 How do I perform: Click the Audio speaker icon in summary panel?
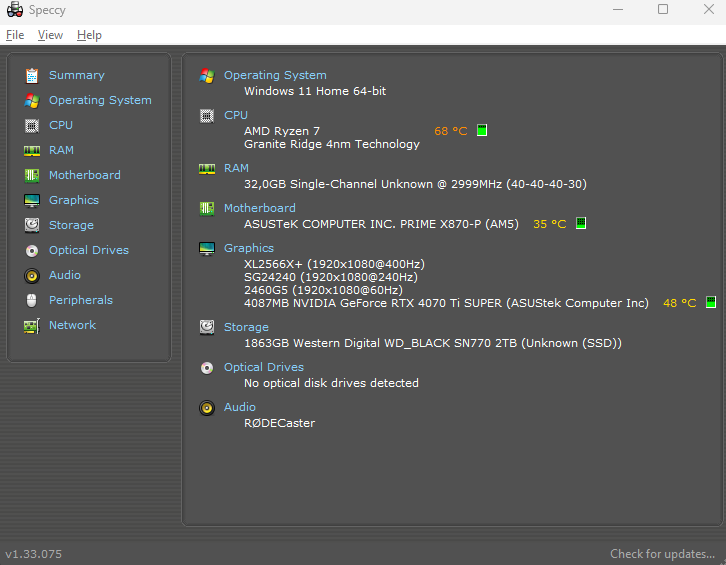[x=207, y=408]
